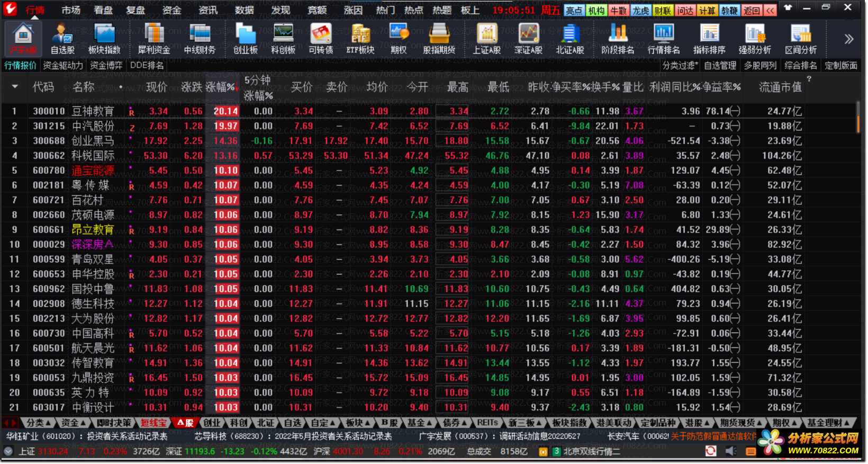Open the 广宇发展 调研活动信息 news item
Viewport: 868px width, 464px height.
(500, 436)
